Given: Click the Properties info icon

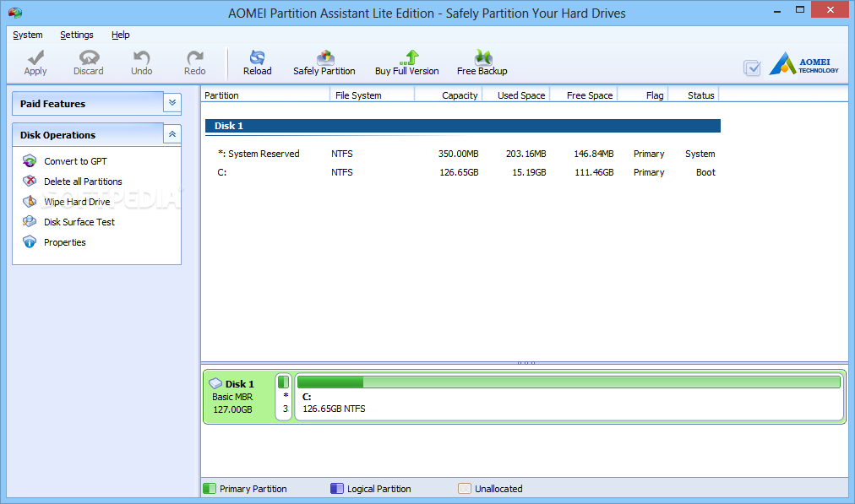Looking at the screenshot, I should 30,241.
